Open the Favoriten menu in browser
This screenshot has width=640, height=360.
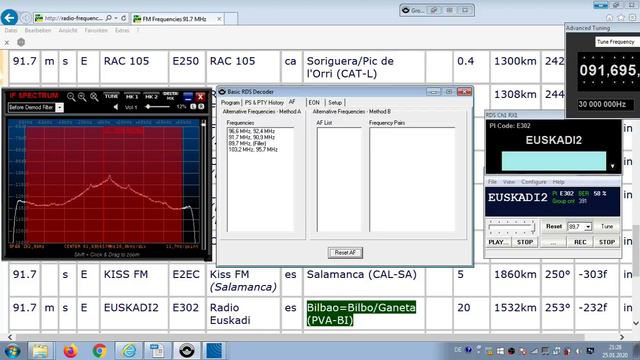96,30
